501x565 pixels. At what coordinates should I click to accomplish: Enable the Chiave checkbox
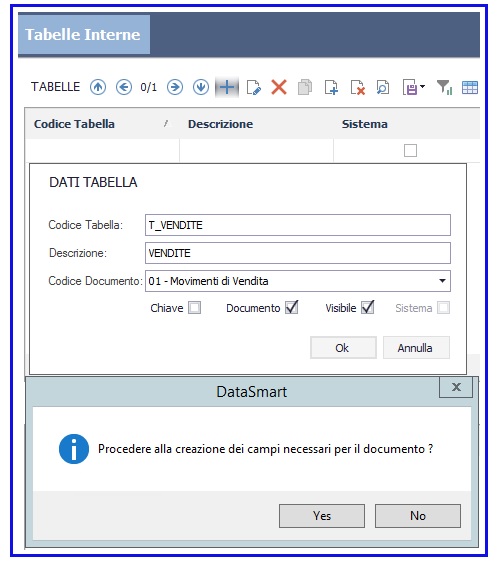click(x=195, y=308)
